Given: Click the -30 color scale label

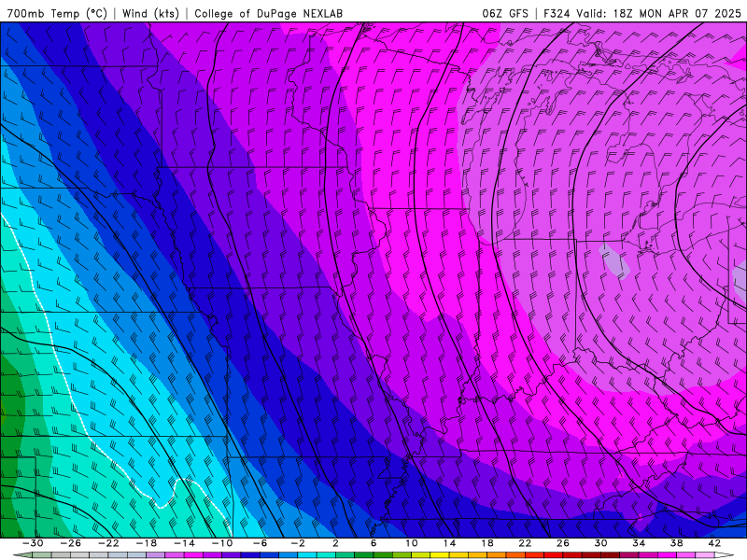Looking at the screenshot, I should [x=33, y=543].
